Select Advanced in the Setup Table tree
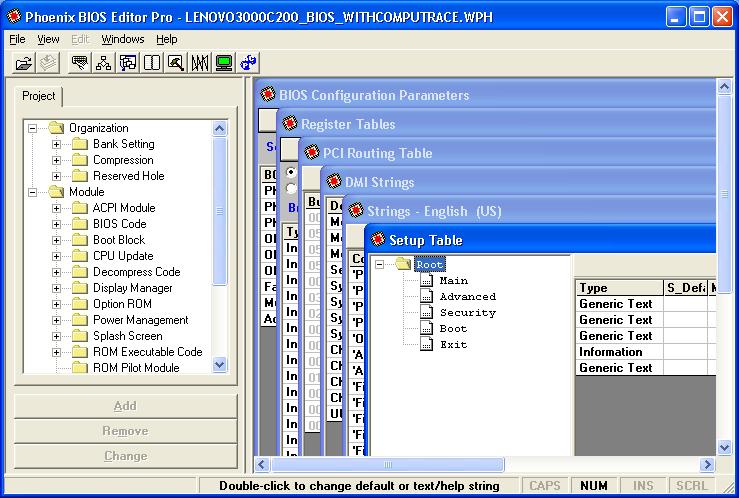739x498 pixels. click(468, 296)
